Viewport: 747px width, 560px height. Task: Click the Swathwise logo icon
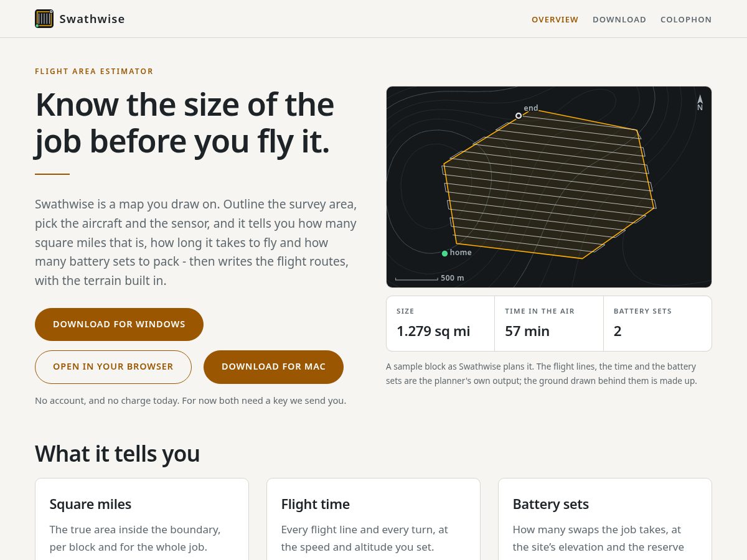(x=44, y=19)
